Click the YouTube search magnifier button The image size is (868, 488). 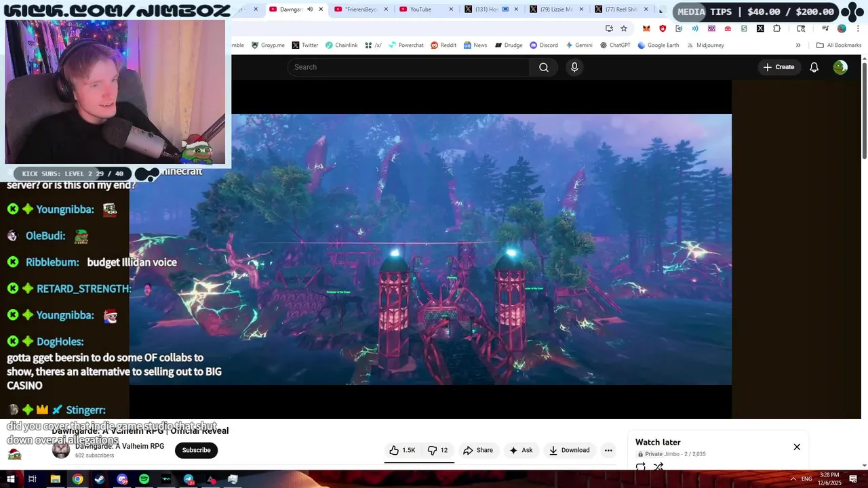coord(543,67)
